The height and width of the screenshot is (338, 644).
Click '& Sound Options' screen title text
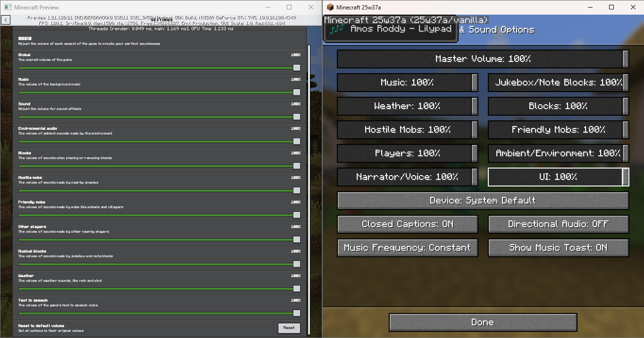(497, 30)
